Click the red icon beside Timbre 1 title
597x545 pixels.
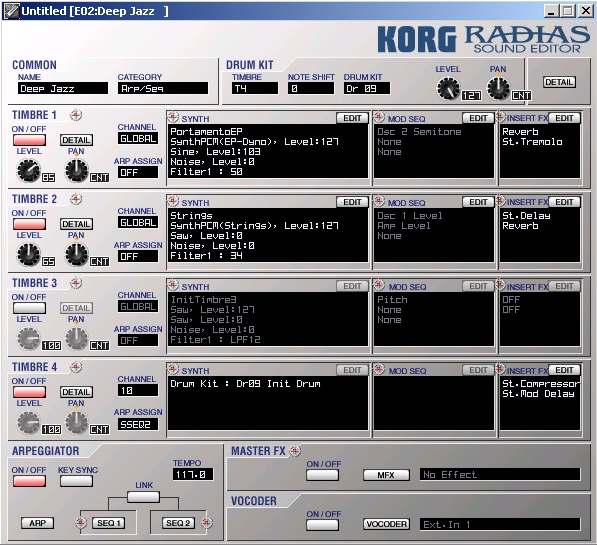[76, 115]
